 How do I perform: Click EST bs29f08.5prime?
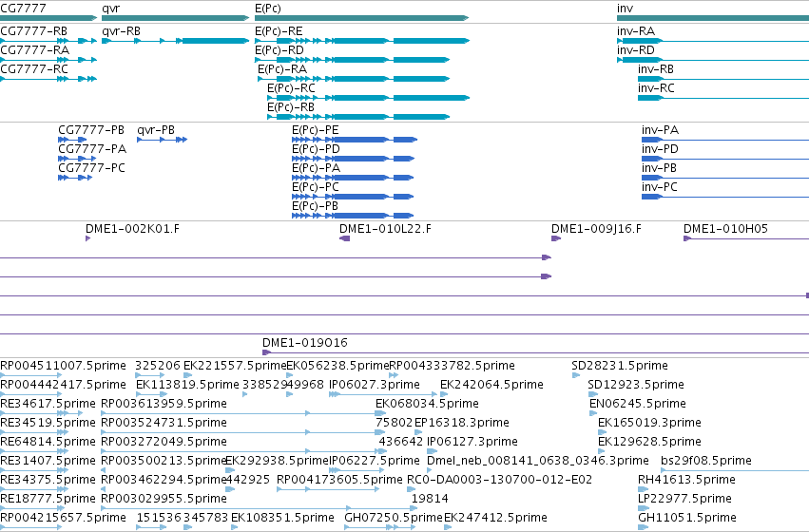(x=706, y=462)
